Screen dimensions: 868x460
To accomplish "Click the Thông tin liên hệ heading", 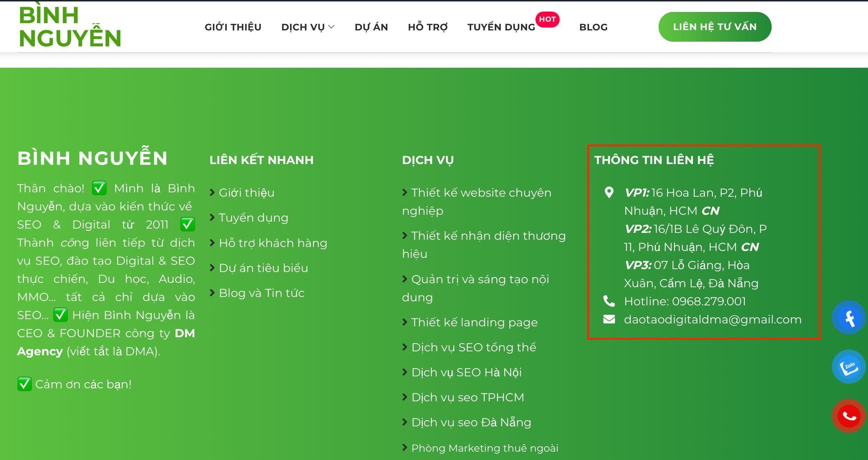I will (654, 160).
